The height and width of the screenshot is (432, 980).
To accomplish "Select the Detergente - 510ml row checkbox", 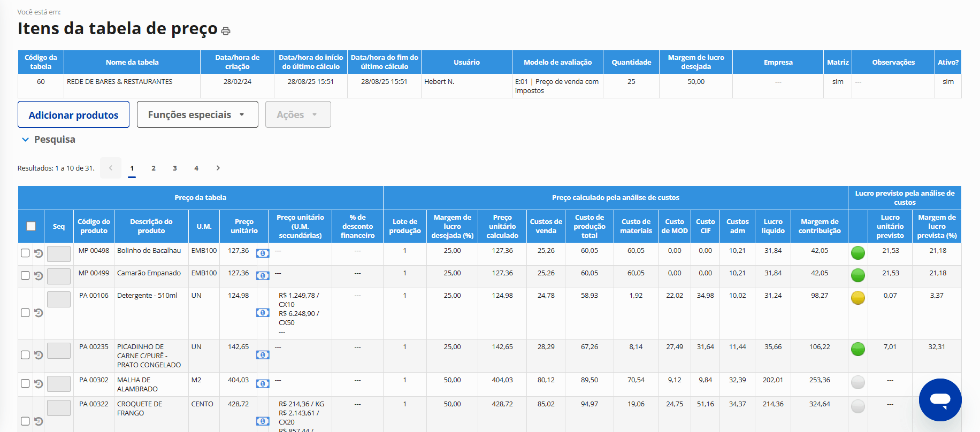I will pyautogui.click(x=25, y=313).
